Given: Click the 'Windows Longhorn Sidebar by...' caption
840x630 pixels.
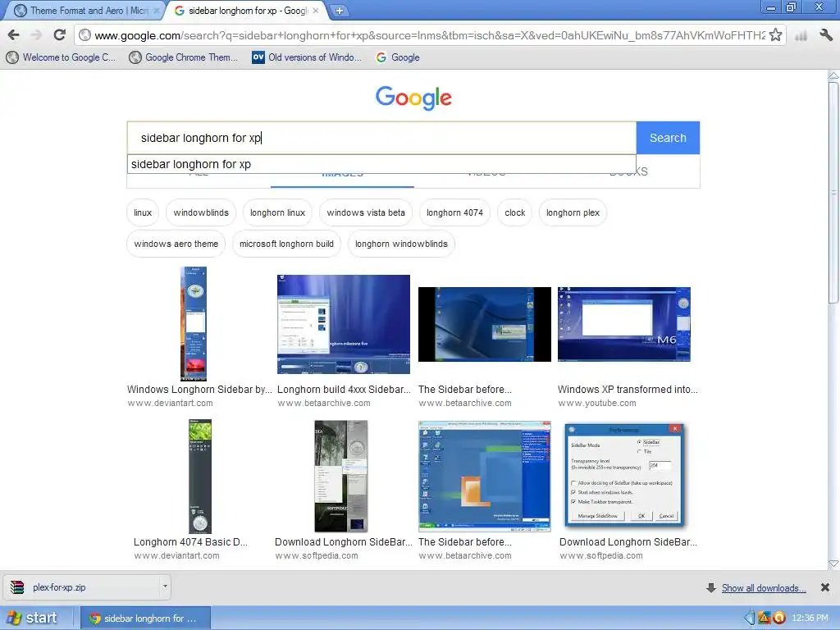Looking at the screenshot, I should point(199,390).
